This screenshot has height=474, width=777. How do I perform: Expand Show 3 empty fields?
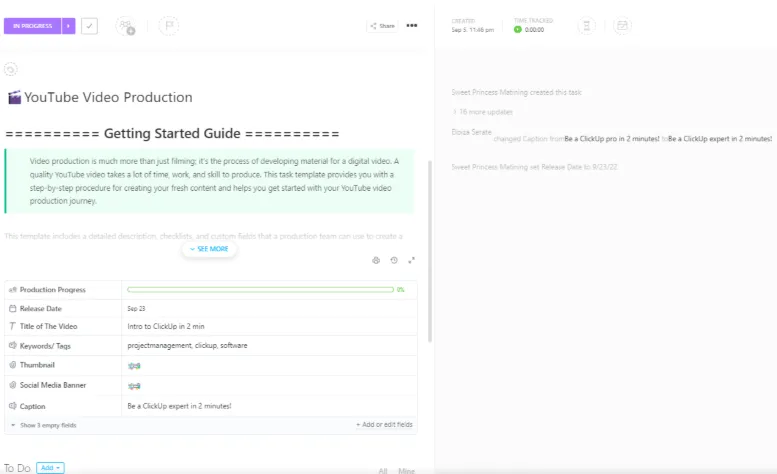point(44,425)
